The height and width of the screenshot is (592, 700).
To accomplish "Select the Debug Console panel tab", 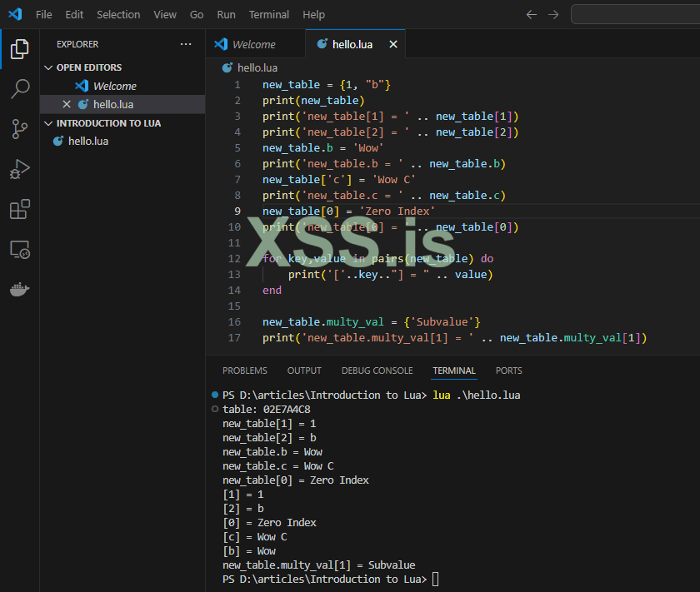I will coord(377,371).
